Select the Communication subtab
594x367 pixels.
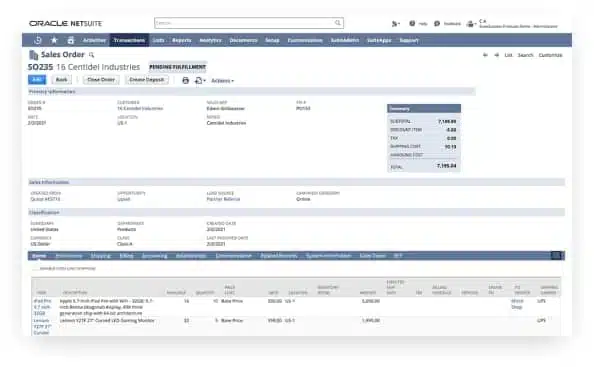[x=234, y=256]
